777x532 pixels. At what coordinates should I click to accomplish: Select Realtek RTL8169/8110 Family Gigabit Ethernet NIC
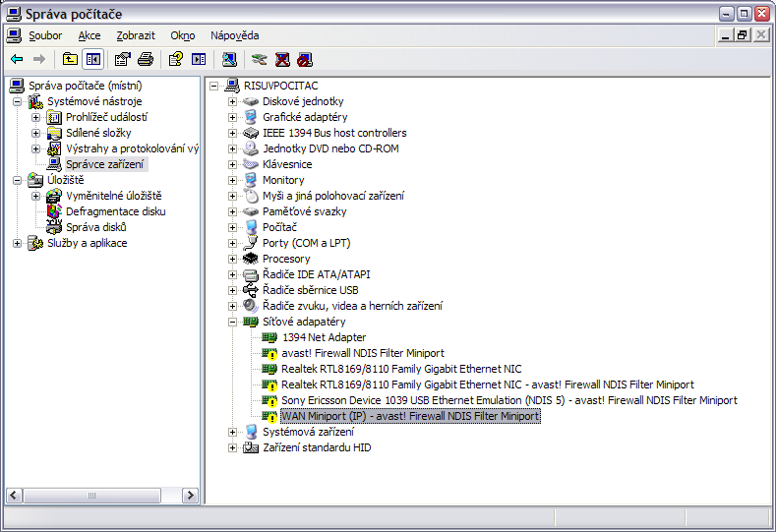pyautogui.click(x=401, y=369)
